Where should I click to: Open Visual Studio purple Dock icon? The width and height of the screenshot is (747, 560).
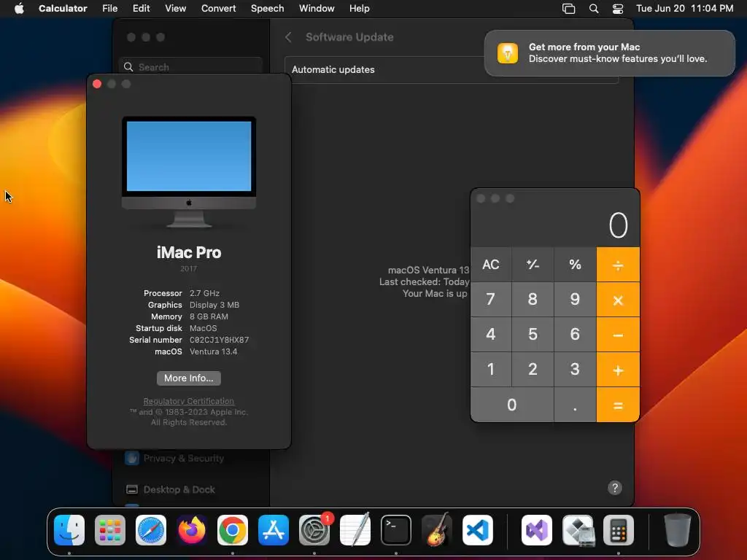[x=537, y=530]
